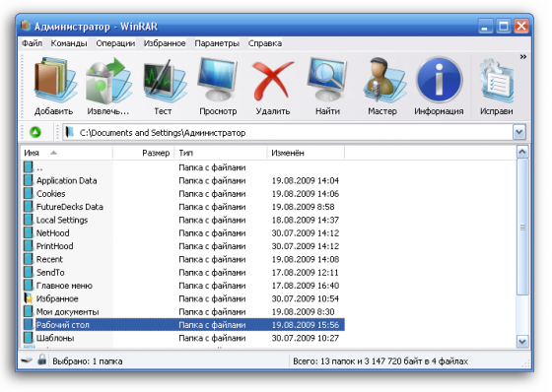Click the disk drive icon in the status bar
Image resolution: width=552 pixels, height=392 pixels.
pyautogui.click(x=27, y=360)
